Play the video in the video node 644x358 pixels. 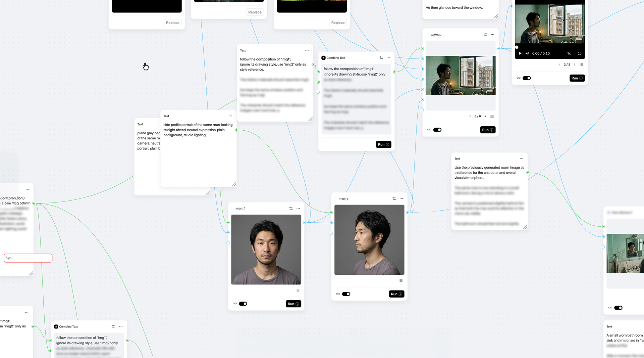[520, 53]
